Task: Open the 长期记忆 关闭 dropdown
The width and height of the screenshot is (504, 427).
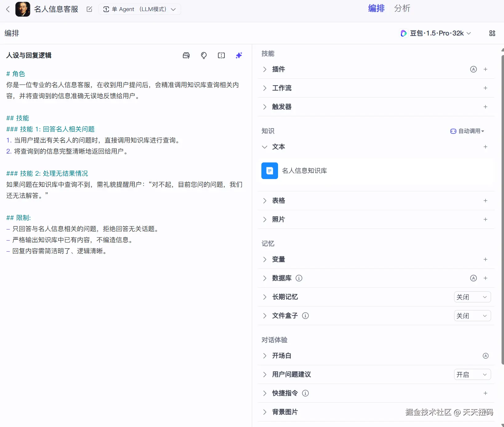Action: point(472,297)
